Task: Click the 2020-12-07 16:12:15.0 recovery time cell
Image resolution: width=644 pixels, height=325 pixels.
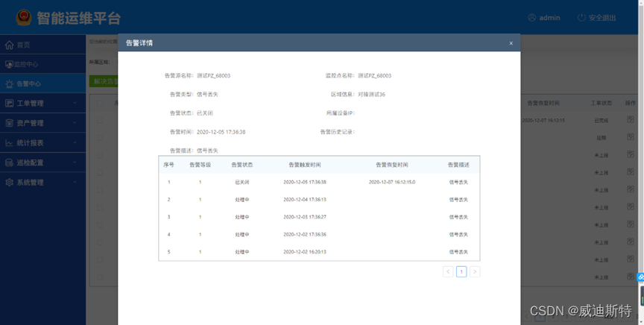Action: click(x=392, y=182)
